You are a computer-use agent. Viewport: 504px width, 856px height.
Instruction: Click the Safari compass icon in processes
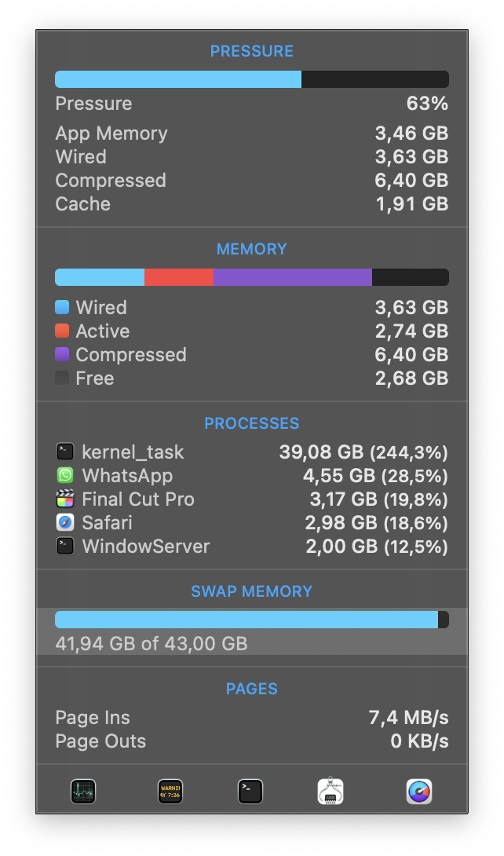point(64,523)
